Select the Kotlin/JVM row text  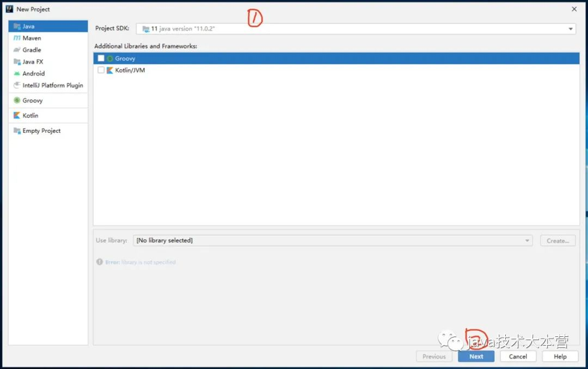[x=130, y=70]
